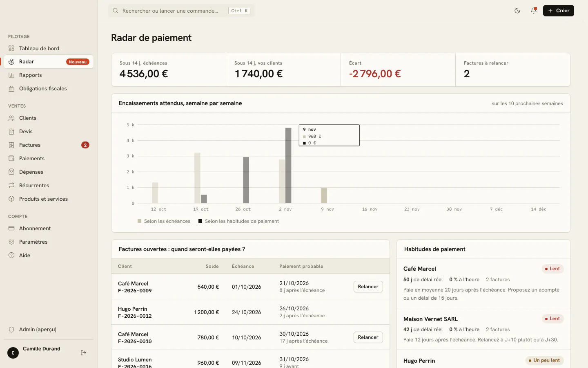Open the Tableau de bord page

click(49, 48)
